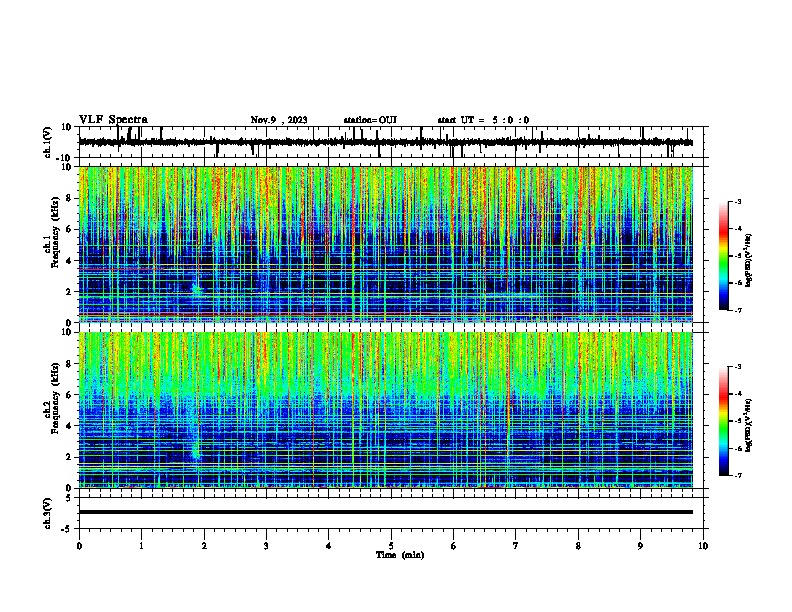Click the ch.1 "Frequency (kHz)" axis label
The height and width of the screenshot is (612, 792).
(x=55, y=232)
